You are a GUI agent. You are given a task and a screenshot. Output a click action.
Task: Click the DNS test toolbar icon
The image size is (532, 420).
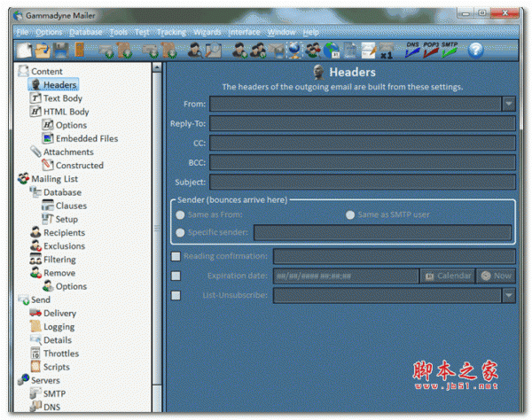(x=413, y=51)
